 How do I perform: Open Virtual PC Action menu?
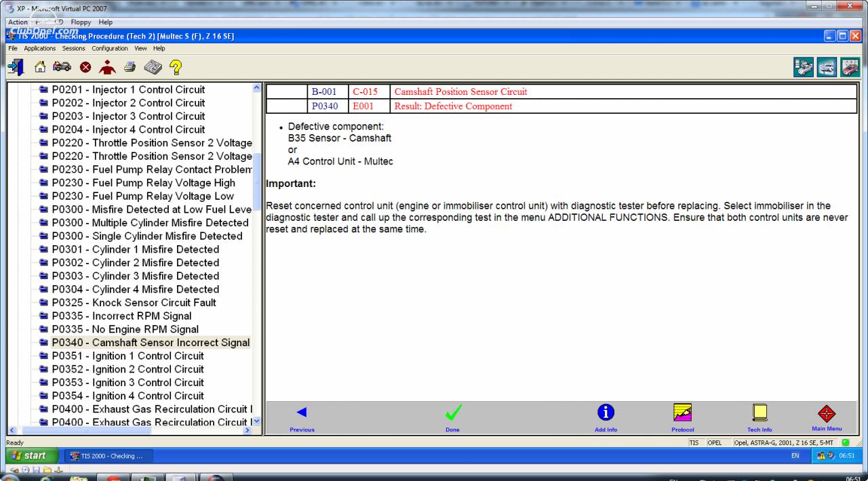pyautogui.click(x=18, y=22)
